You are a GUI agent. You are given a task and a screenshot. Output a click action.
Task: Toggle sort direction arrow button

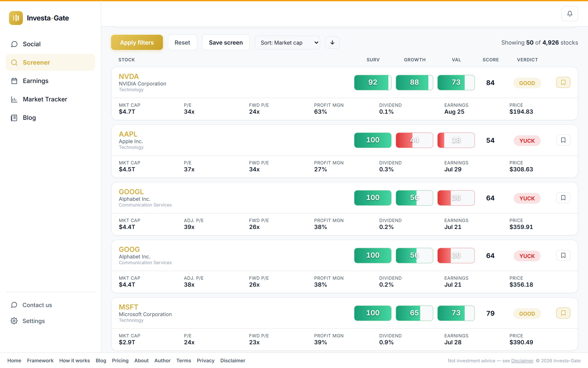point(332,43)
